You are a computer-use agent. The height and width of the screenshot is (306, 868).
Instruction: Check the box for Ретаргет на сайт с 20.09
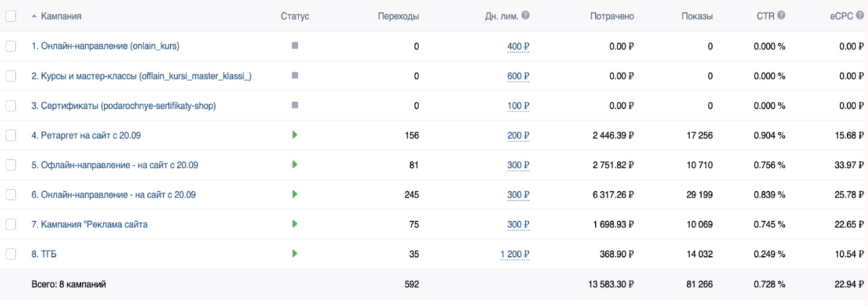(11, 135)
